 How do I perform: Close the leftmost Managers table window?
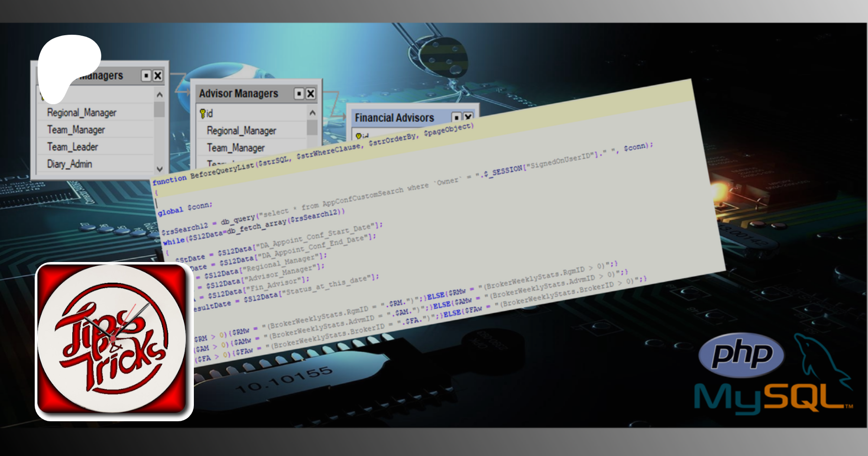pos(158,76)
